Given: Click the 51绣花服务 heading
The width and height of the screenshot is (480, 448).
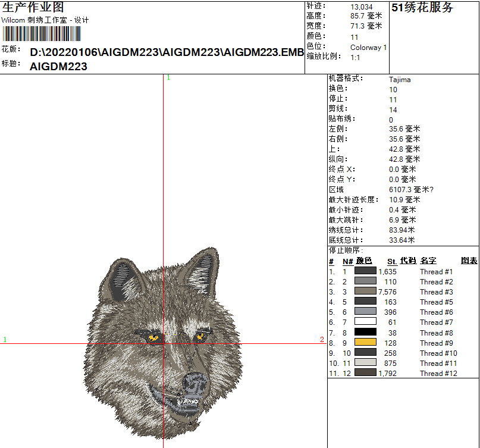Looking at the screenshot, I should point(422,8).
